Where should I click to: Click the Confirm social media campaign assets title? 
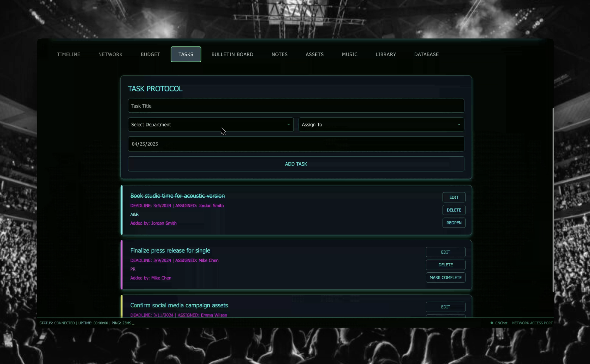click(x=179, y=305)
